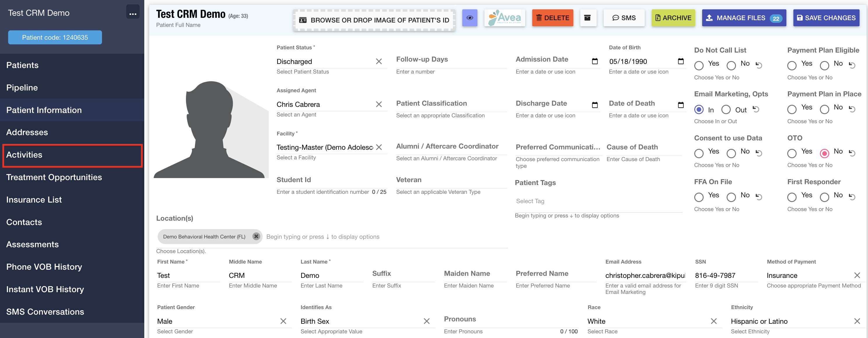Screen dimensions: 868x338
Task: Clear the Assigned Agent Chris Cabrera
Action: tap(379, 104)
